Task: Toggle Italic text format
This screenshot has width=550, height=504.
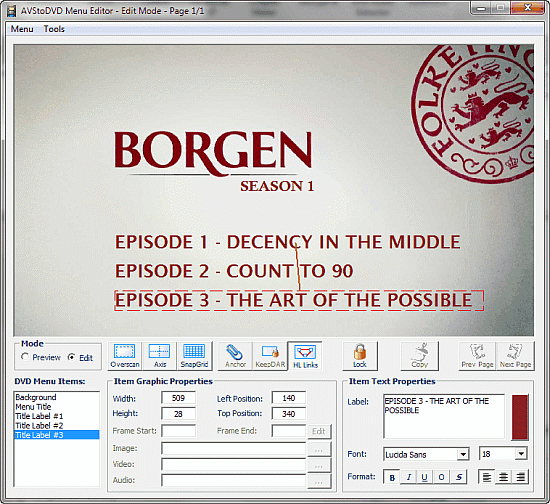Action: (408, 477)
